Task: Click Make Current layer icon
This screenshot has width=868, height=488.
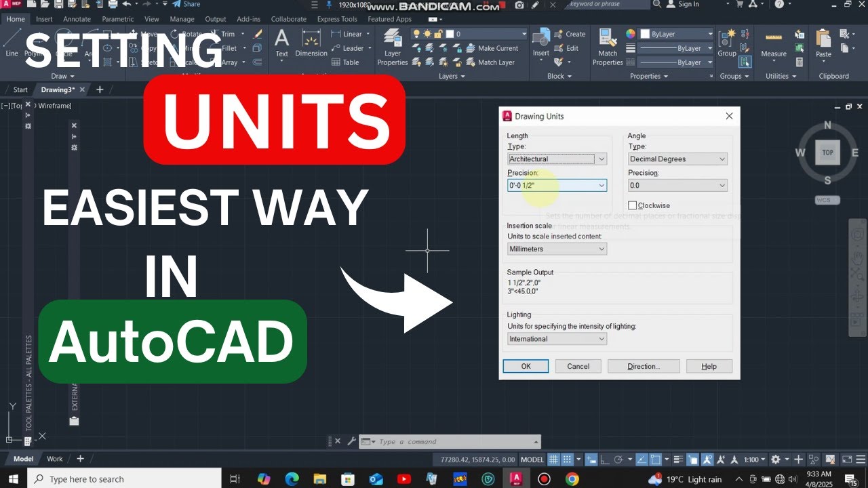Action: (x=471, y=48)
